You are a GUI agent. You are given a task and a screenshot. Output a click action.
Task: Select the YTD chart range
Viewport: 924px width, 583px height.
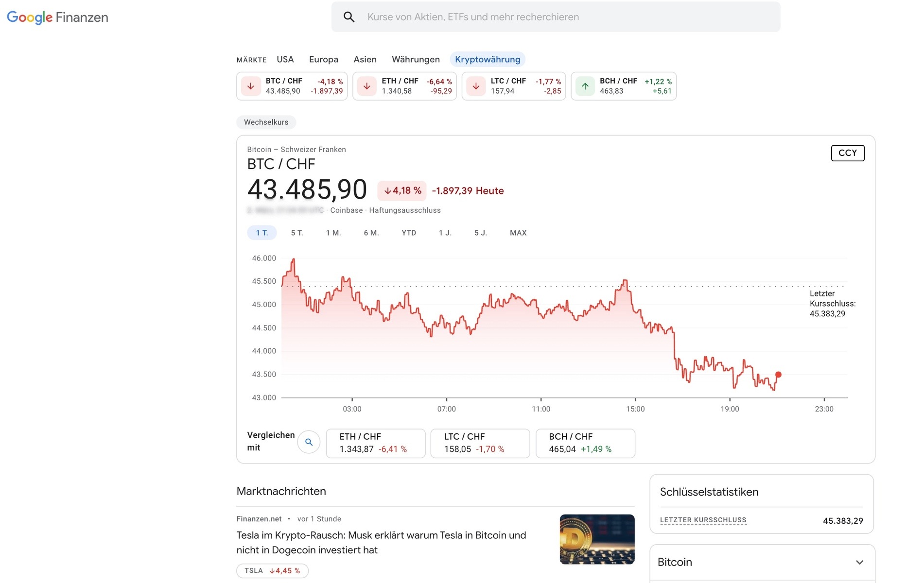409,233
